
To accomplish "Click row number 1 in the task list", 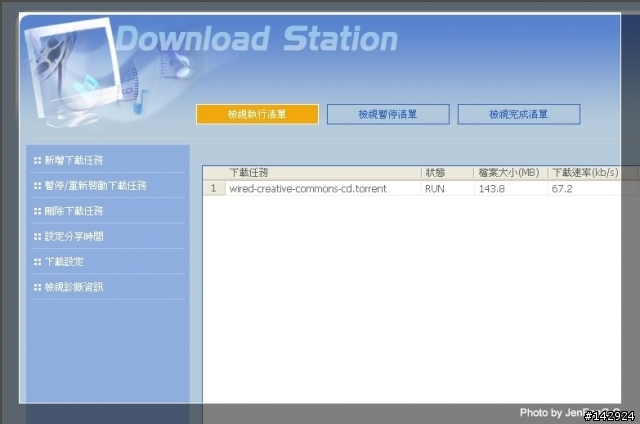I will (x=213, y=189).
